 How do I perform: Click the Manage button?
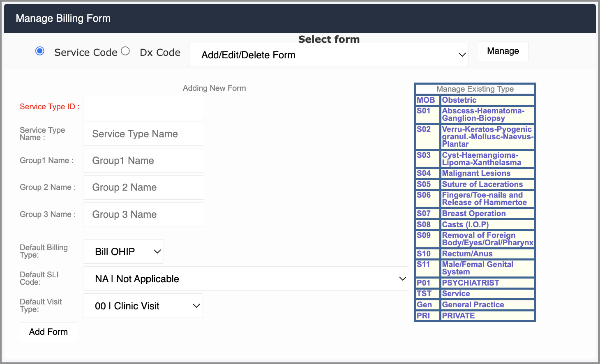503,51
